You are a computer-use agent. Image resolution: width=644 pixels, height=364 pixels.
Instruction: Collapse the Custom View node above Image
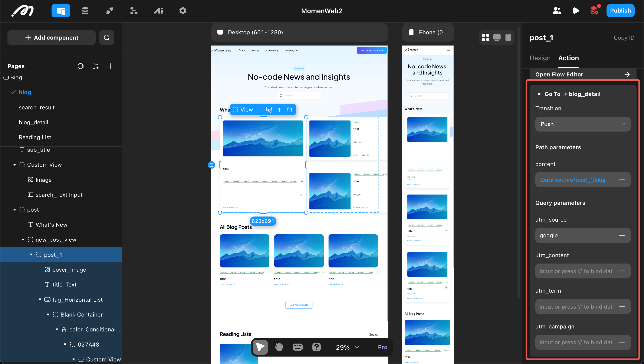14,165
